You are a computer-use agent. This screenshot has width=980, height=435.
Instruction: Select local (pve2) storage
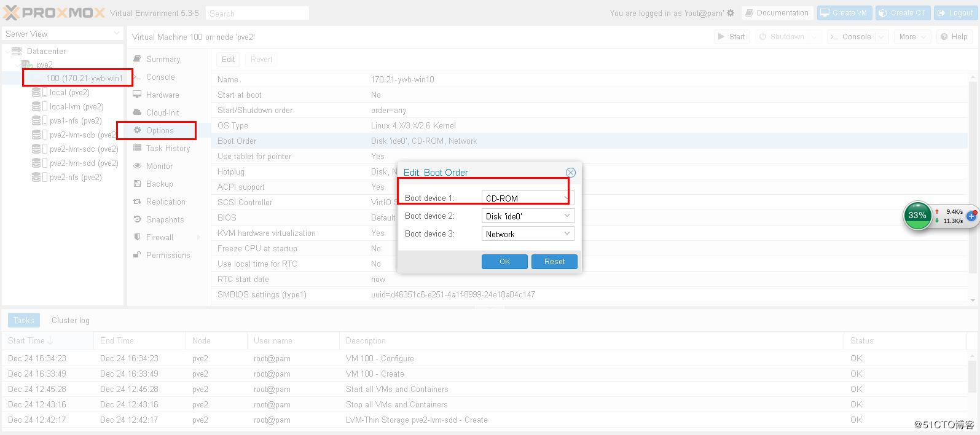[x=69, y=93]
